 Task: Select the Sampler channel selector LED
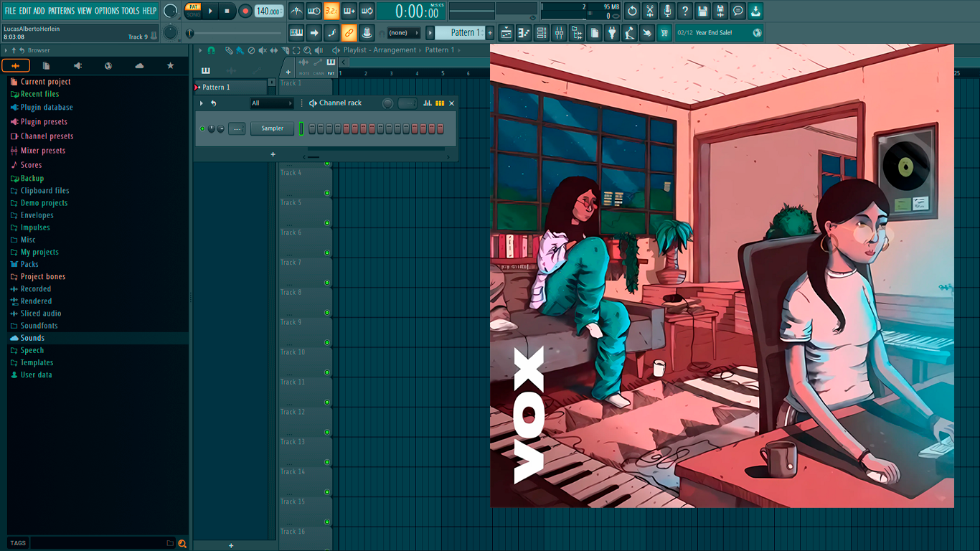coord(301,128)
